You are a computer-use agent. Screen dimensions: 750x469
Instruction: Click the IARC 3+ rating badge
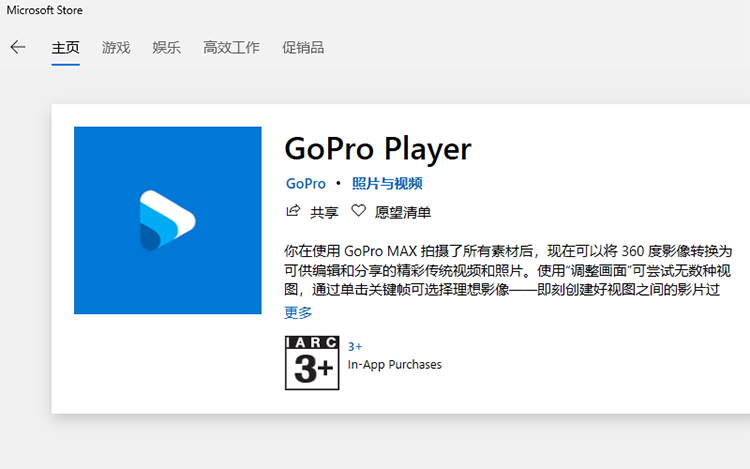tap(312, 363)
